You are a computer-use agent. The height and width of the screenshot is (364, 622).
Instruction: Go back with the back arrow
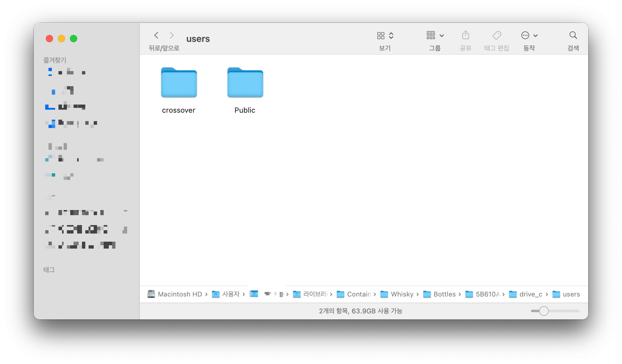pos(156,35)
